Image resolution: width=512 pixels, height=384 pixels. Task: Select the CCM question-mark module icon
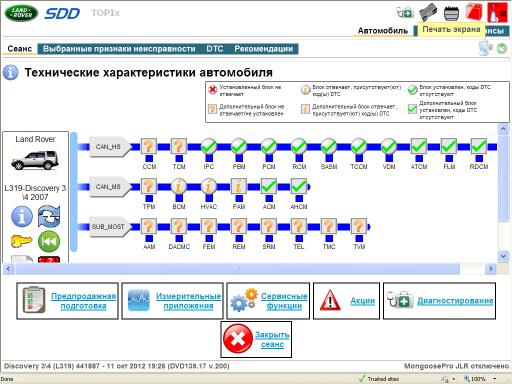tap(149, 146)
